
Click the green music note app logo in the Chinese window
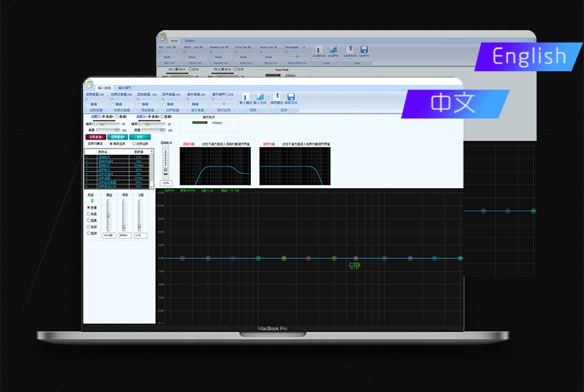[x=89, y=83]
